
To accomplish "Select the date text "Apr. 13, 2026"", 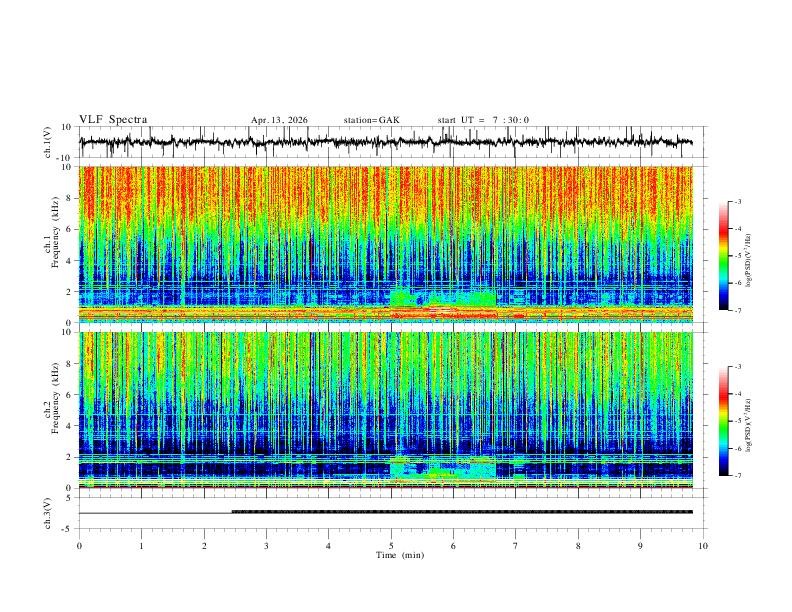I will point(279,120).
